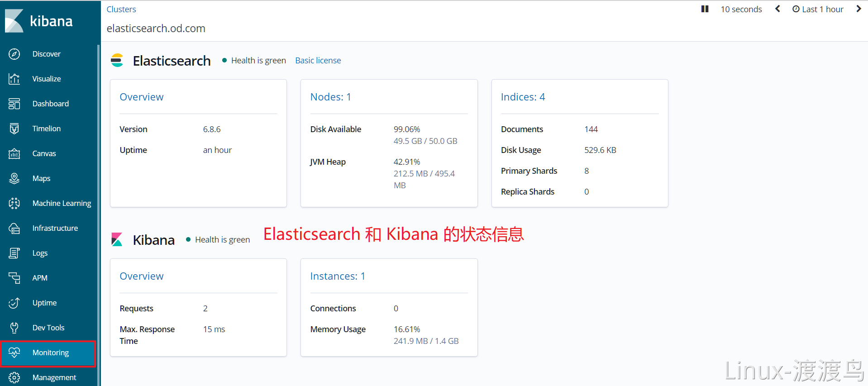Select the Logs label in sidebar
This screenshot has height=386, width=868.
40,253
